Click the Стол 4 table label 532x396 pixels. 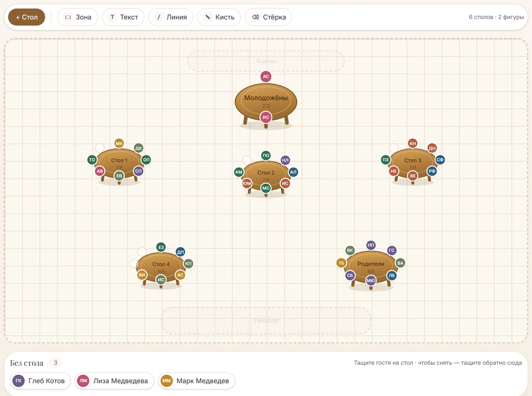pos(161,264)
